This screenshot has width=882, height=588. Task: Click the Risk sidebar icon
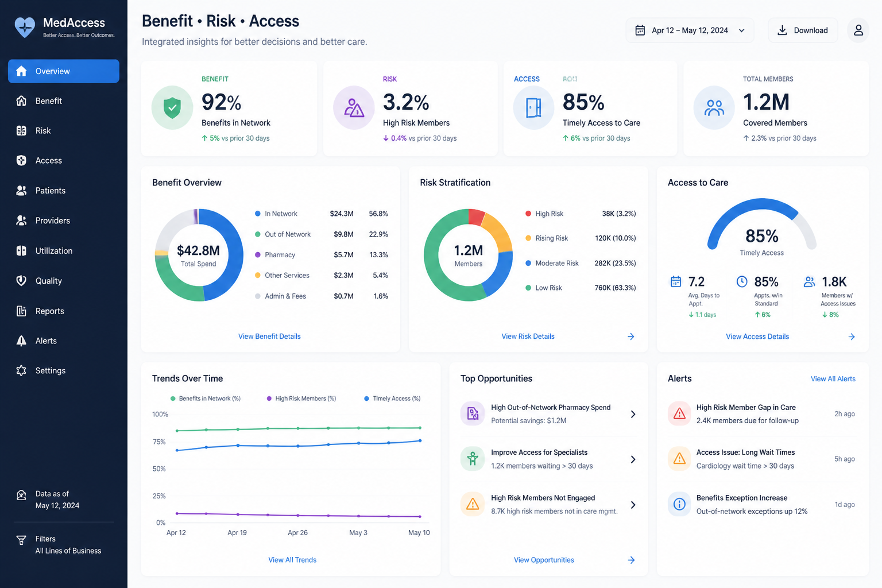21,131
